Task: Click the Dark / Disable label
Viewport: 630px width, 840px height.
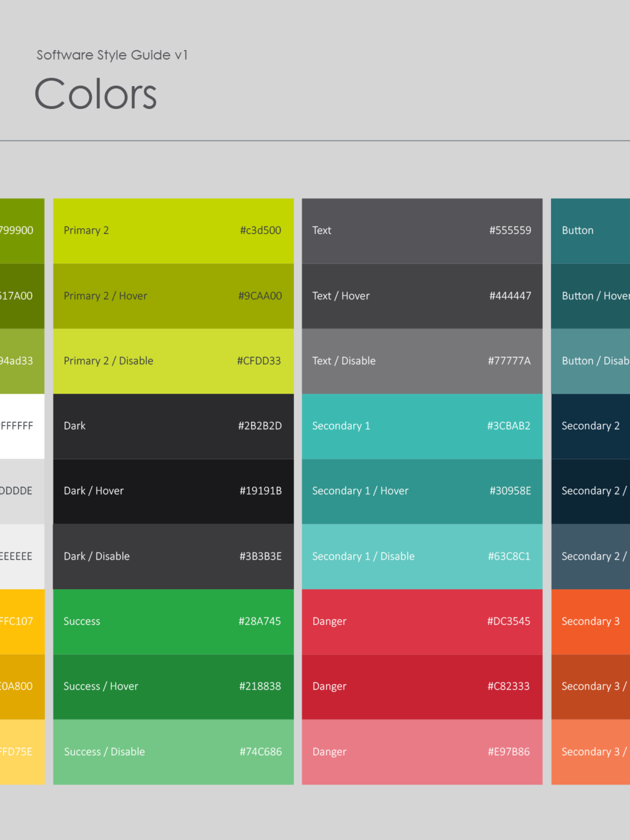Action: click(x=97, y=556)
